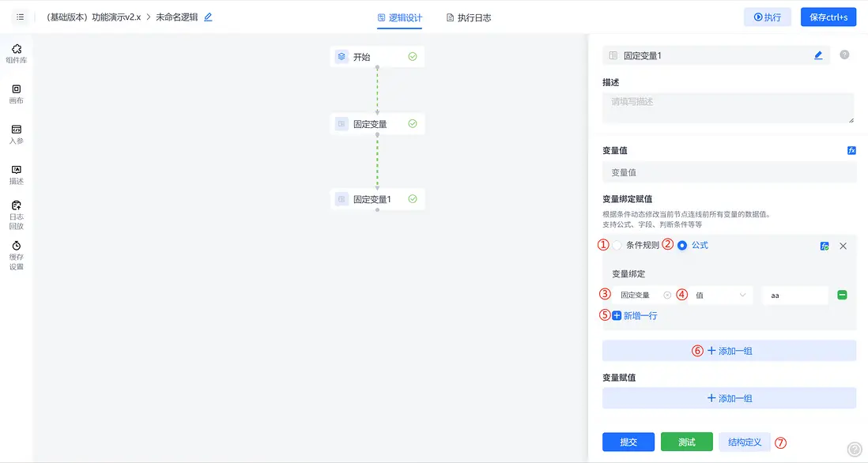The image size is (868, 463).
Task: Expand the hamburger menu at top left
Action: click(20, 17)
